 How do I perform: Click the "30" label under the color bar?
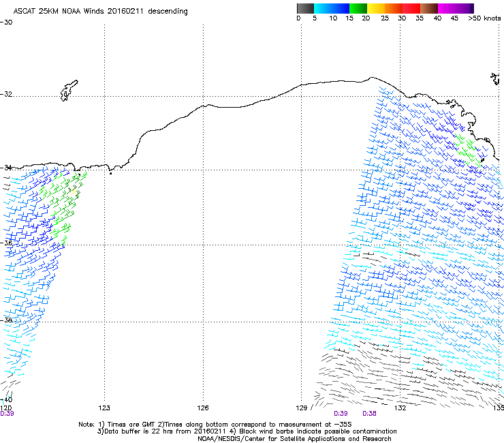pyautogui.click(x=402, y=18)
